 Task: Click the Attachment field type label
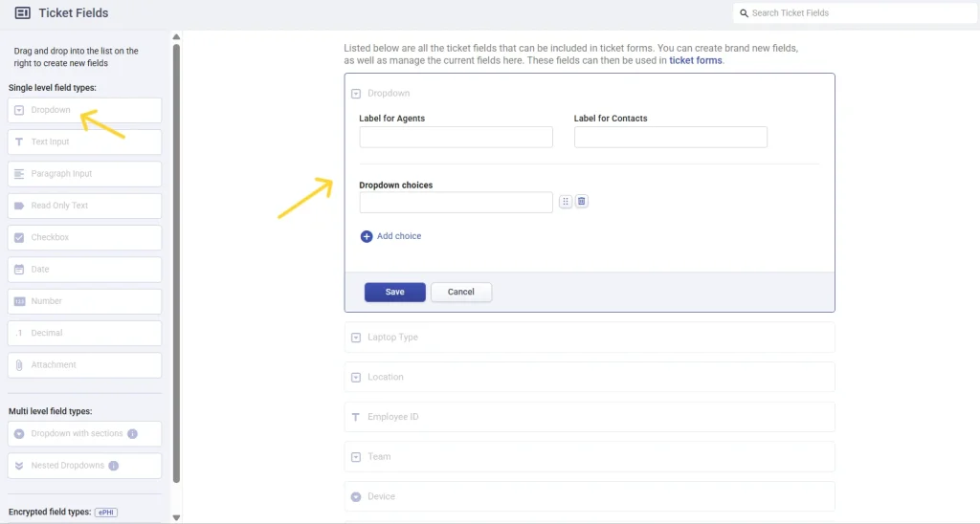(54, 364)
